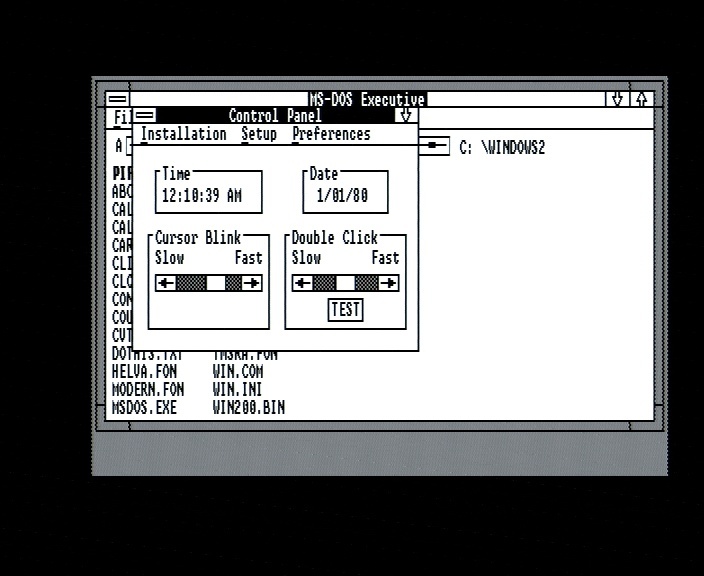The image size is (704, 576).
Task: Open the Installation menu
Action: (x=184, y=134)
